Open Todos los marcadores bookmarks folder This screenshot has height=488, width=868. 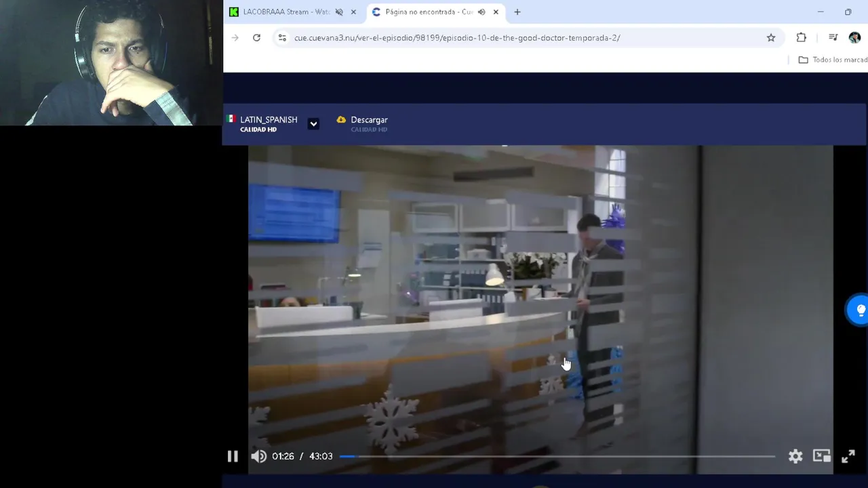833,60
